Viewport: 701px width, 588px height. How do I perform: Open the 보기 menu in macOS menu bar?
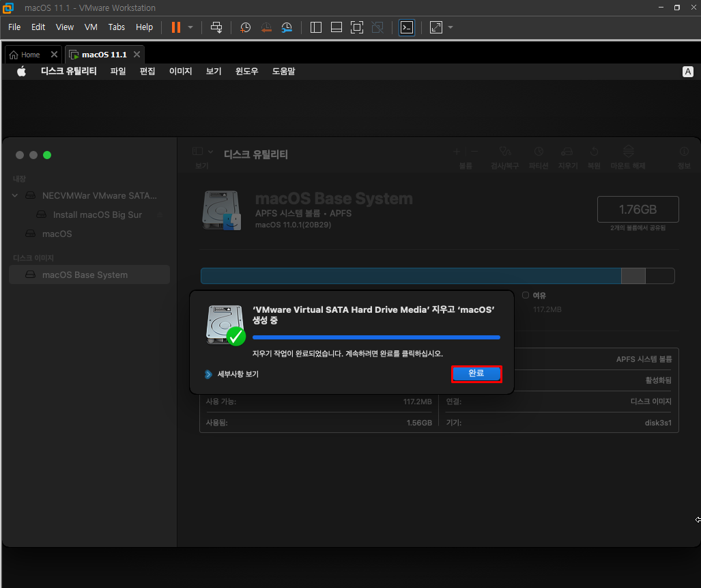click(x=213, y=72)
